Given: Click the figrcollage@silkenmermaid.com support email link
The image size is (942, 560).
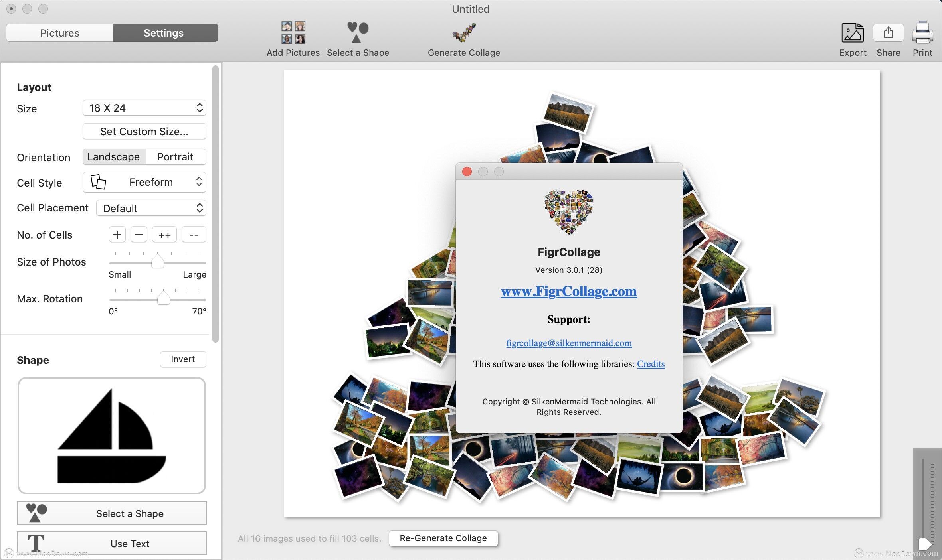Looking at the screenshot, I should (x=569, y=343).
